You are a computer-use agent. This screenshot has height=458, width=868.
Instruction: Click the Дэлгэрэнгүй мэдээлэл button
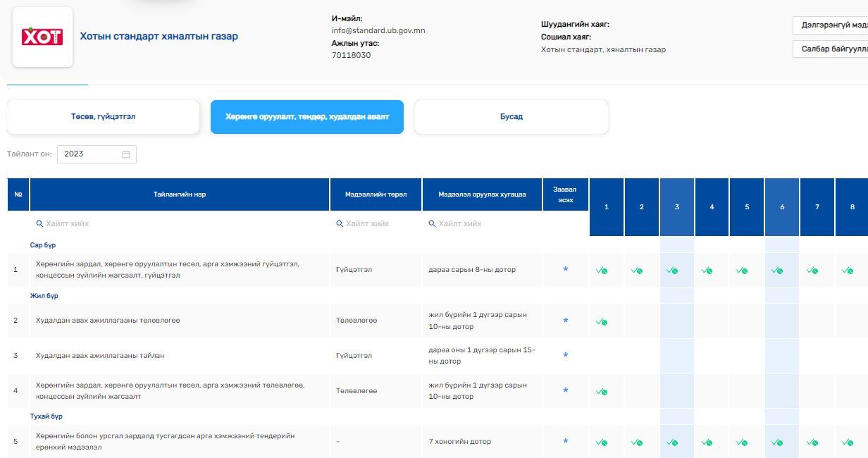(831, 25)
